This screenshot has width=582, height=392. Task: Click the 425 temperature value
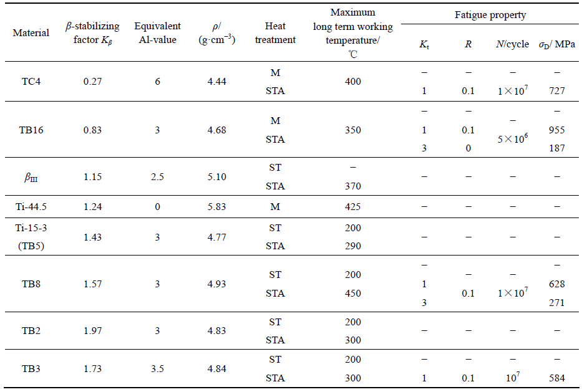[x=352, y=207]
